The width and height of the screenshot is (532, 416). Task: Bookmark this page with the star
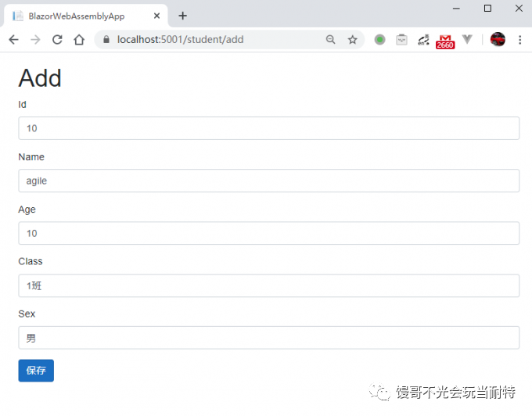353,40
